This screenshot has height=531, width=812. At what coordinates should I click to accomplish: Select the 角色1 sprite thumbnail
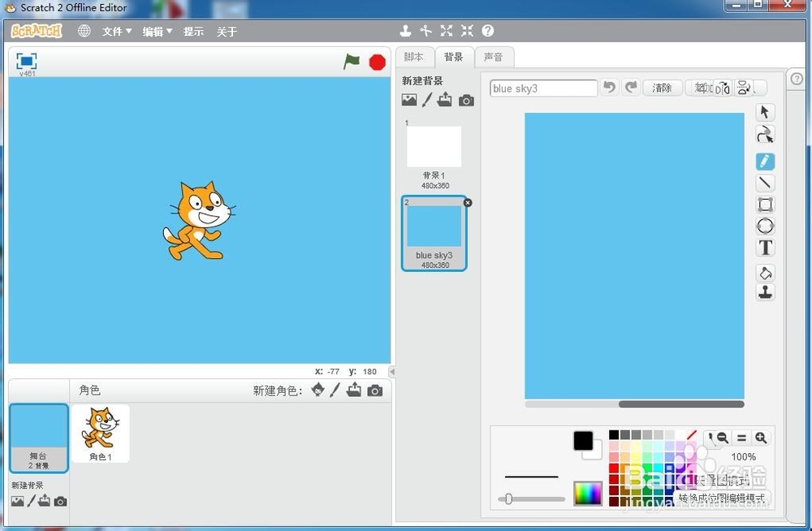coord(101,434)
